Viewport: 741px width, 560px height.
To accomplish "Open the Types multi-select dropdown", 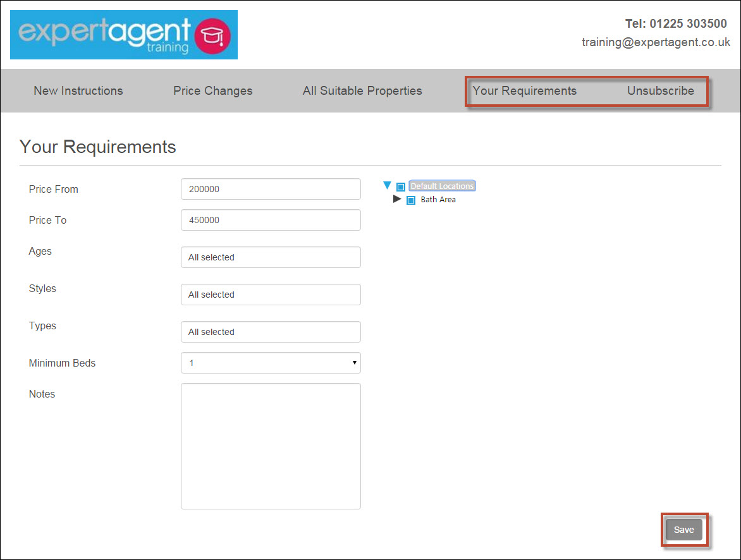I will click(x=271, y=332).
